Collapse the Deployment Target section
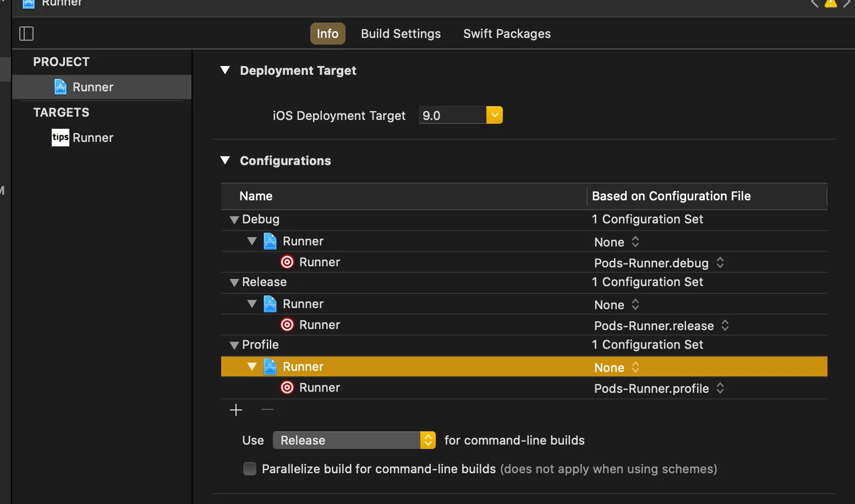This screenshot has height=504, width=855. point(225,70)
